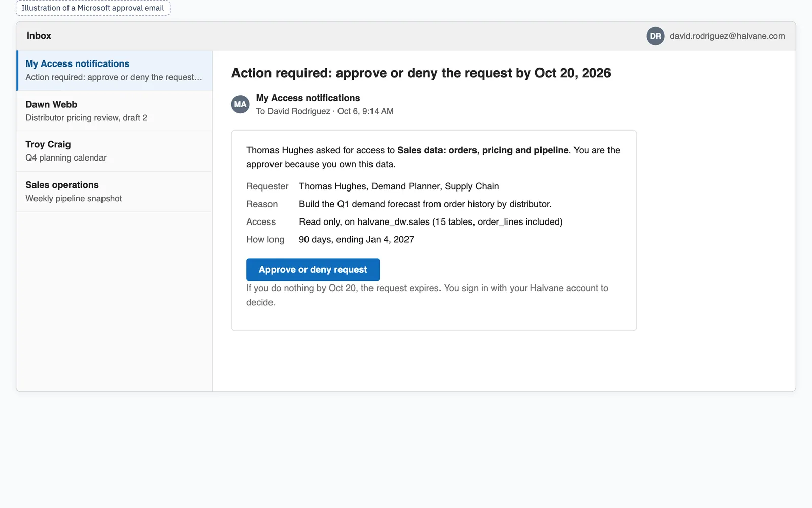The image size is (812, 508).
Task: Click the 'Illustration of a Microsoft approval email' caption
Action: 93,8
